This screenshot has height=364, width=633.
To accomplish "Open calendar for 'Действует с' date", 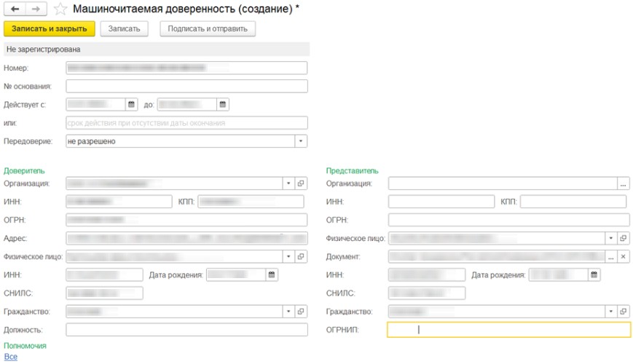I will click(x=131, y=105).
